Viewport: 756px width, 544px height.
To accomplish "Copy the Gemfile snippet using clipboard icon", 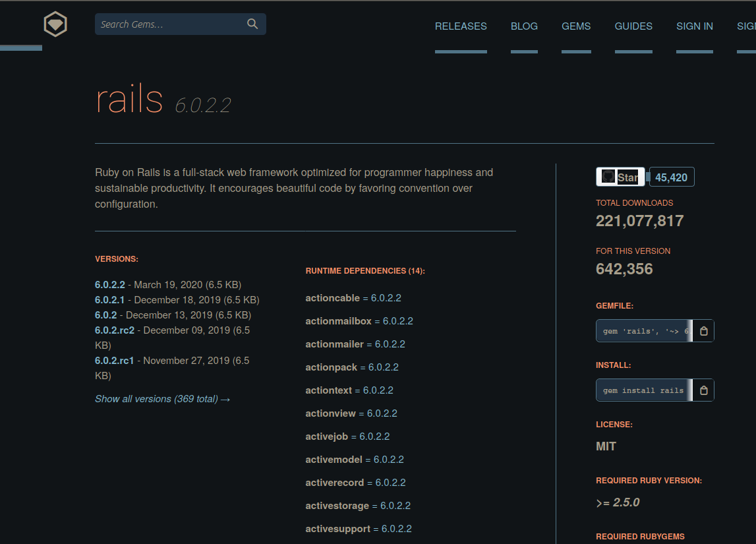I will point(703,330).
